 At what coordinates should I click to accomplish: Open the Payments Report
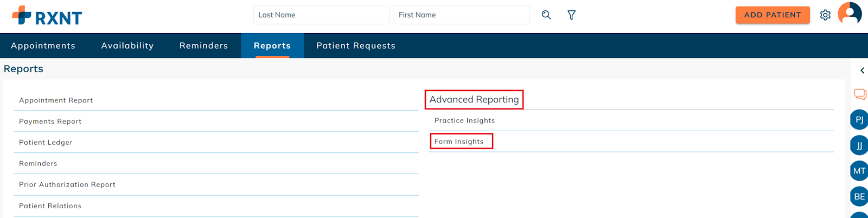pos(216,121)
